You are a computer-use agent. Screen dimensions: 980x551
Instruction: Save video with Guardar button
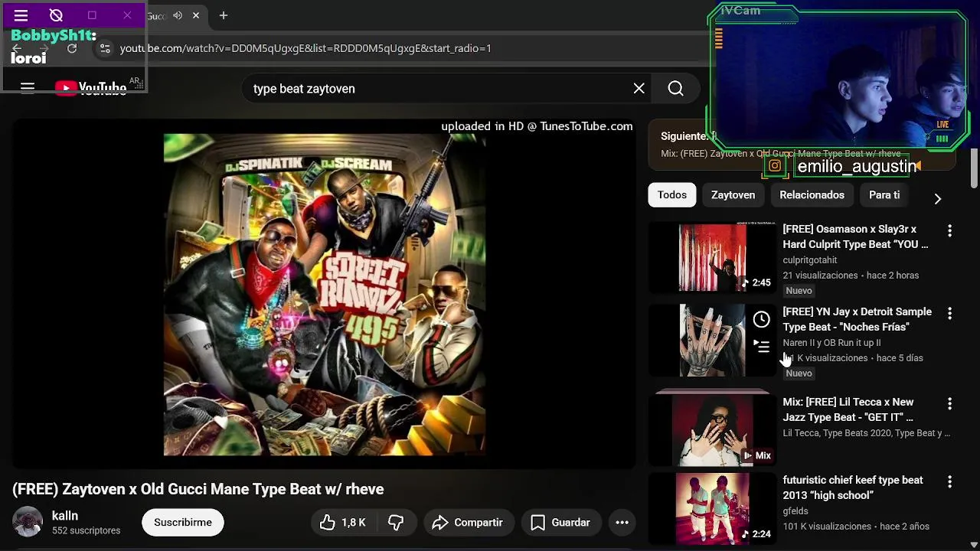click(x=560, y=523)
